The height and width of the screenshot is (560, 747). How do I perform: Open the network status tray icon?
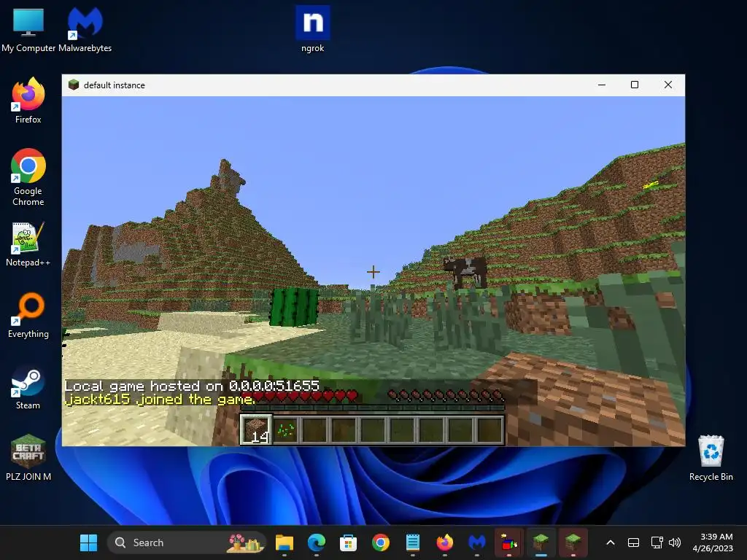coord(657,542)
